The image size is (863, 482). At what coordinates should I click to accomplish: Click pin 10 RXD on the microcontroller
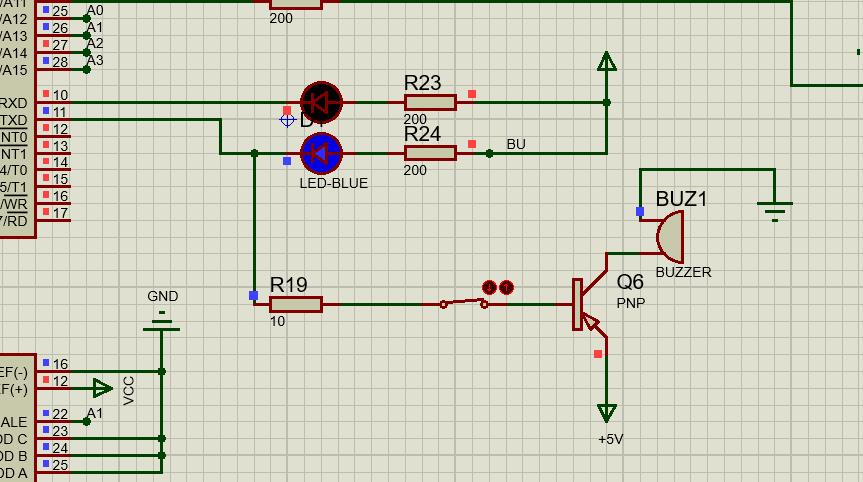point(53,102)
